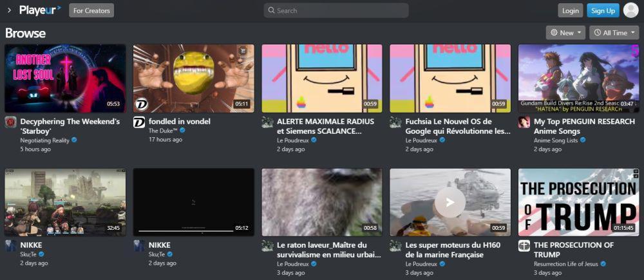
Task: Click the small icon atop the vondel thumbnail corner
Action: 243,51
